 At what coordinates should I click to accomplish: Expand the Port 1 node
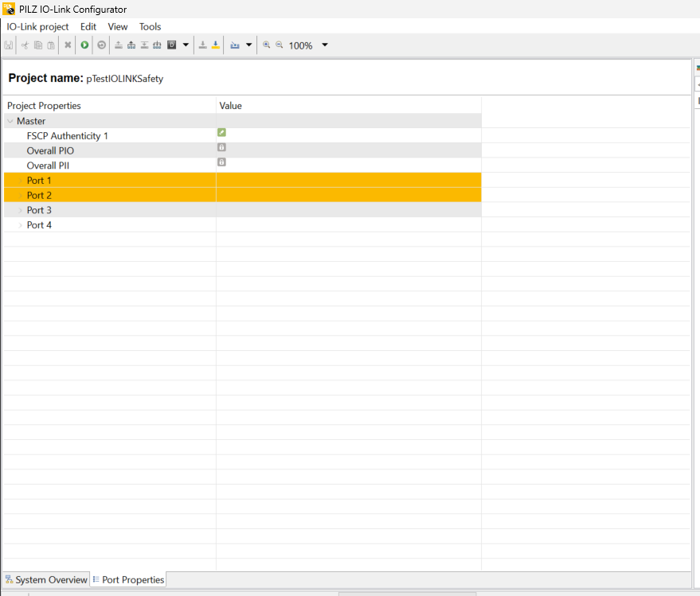20,180
